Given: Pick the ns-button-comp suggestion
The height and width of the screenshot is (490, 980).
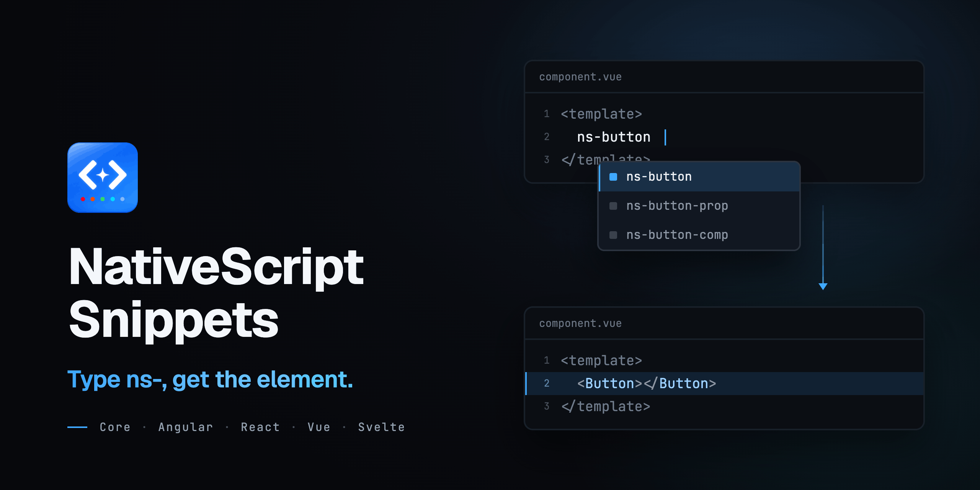Looking at the screenshot, I should coord(699,235).
